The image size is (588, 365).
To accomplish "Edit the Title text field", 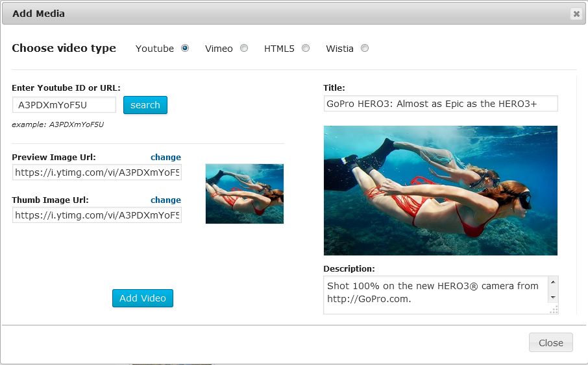I will point(441,104).
